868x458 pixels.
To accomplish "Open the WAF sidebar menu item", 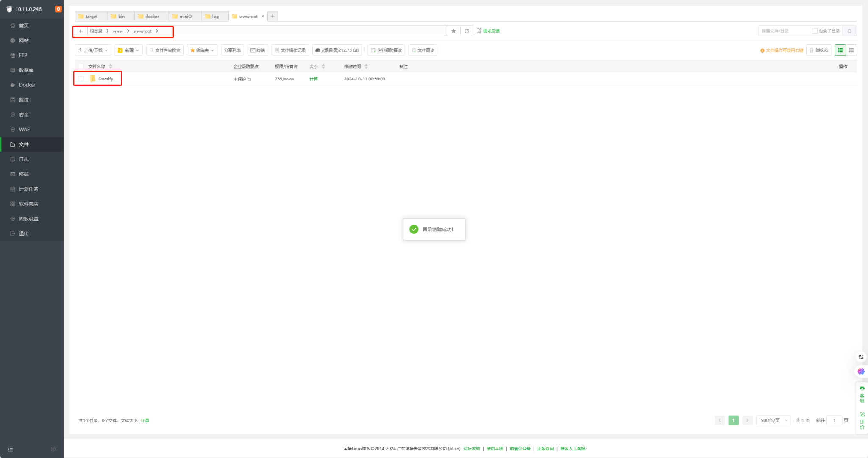I will 24,129.
